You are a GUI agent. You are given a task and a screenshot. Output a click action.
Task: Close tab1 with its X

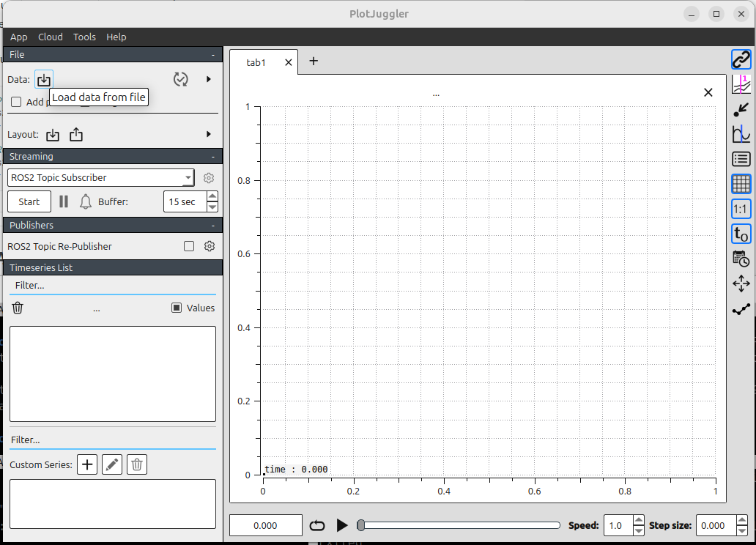pos(289,63)
